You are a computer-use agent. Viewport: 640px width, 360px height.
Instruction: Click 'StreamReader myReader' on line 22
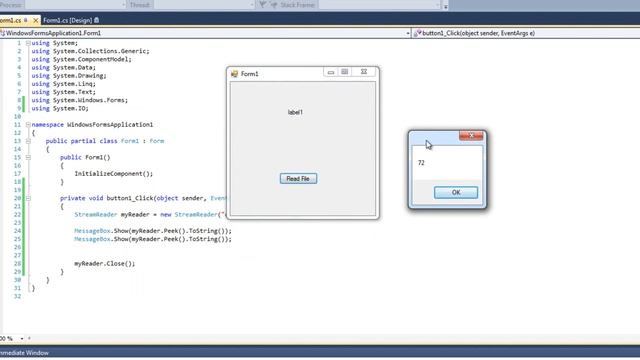pyautogui.click(x=112, y=214)
